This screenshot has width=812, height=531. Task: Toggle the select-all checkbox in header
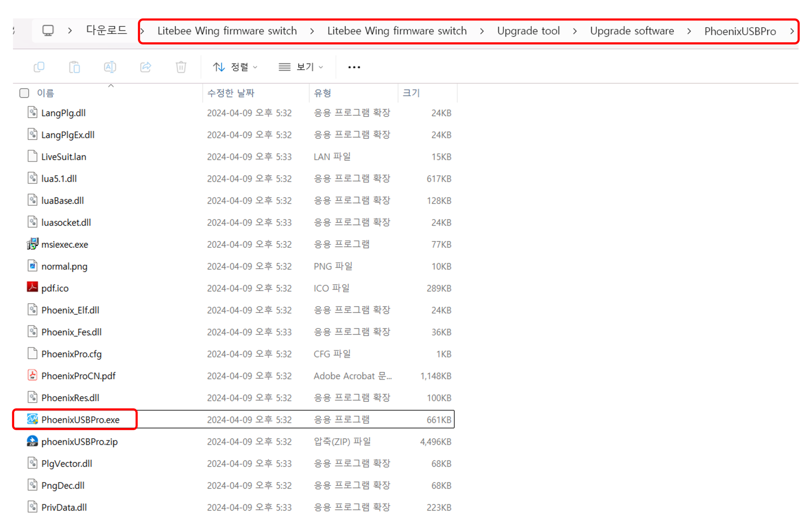point(24,93)
